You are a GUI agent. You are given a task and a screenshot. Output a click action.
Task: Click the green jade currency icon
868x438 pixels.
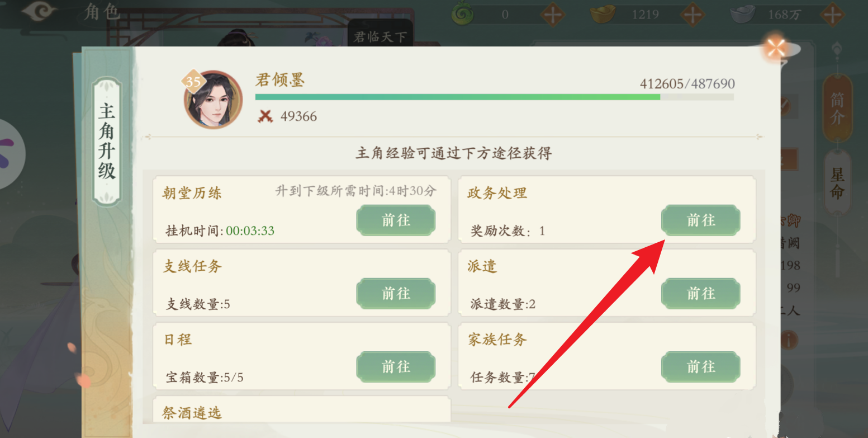[x=462, y=14]
